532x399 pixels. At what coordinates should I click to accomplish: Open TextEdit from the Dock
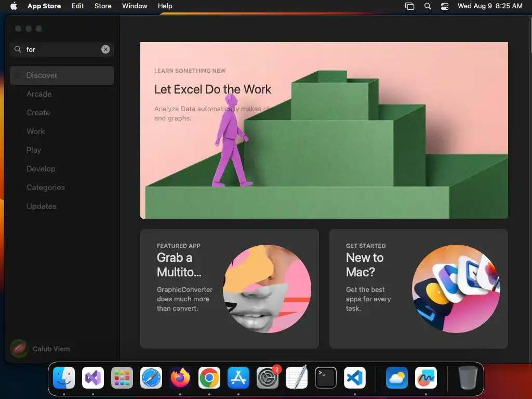click(297, 378)
